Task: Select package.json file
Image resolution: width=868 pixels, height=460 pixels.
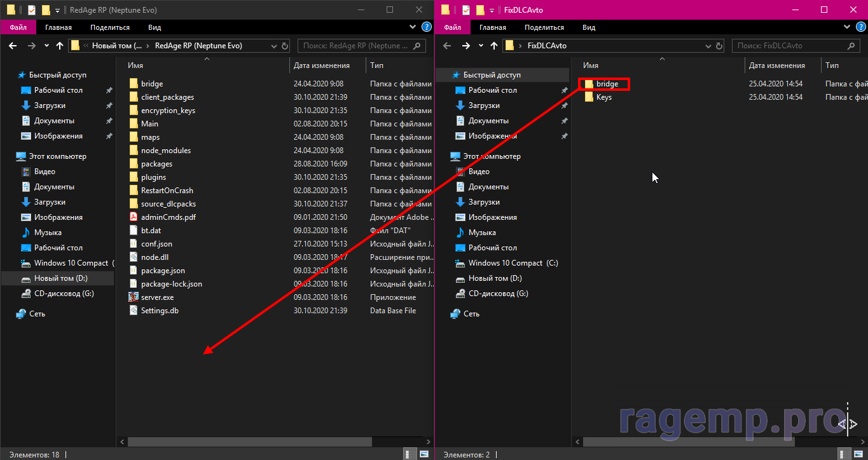Action: 163,270
